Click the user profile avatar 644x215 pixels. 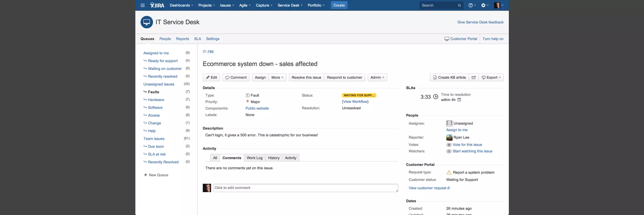pos(497,5)
